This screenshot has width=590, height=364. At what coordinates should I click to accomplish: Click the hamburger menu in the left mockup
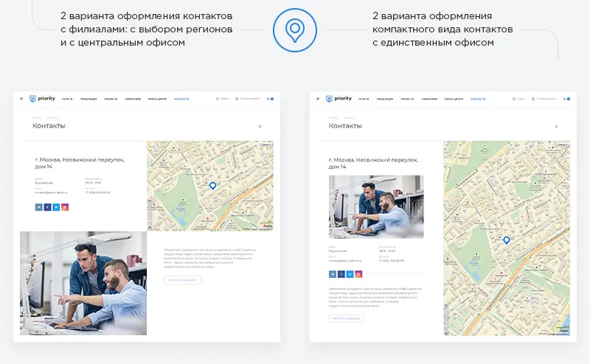21,99
